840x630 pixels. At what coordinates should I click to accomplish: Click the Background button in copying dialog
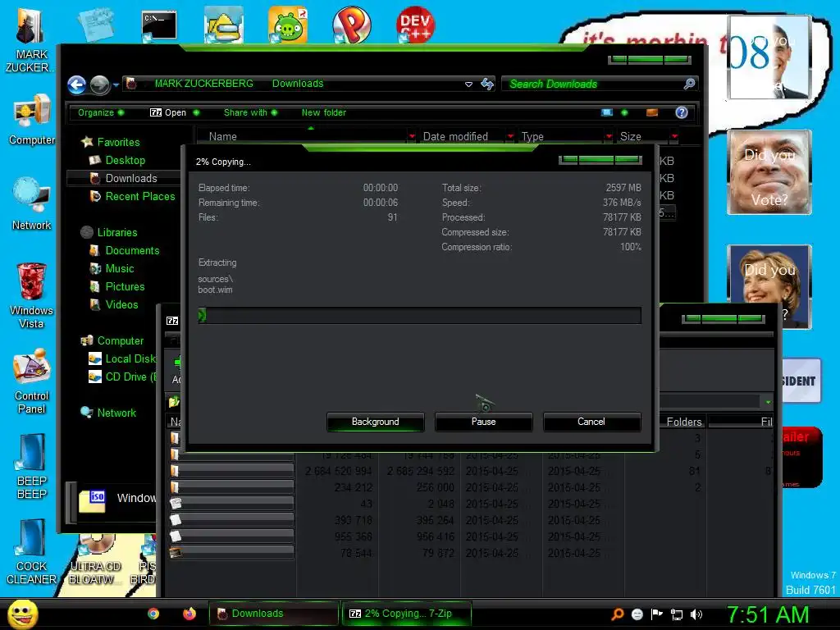pos(375,422)
